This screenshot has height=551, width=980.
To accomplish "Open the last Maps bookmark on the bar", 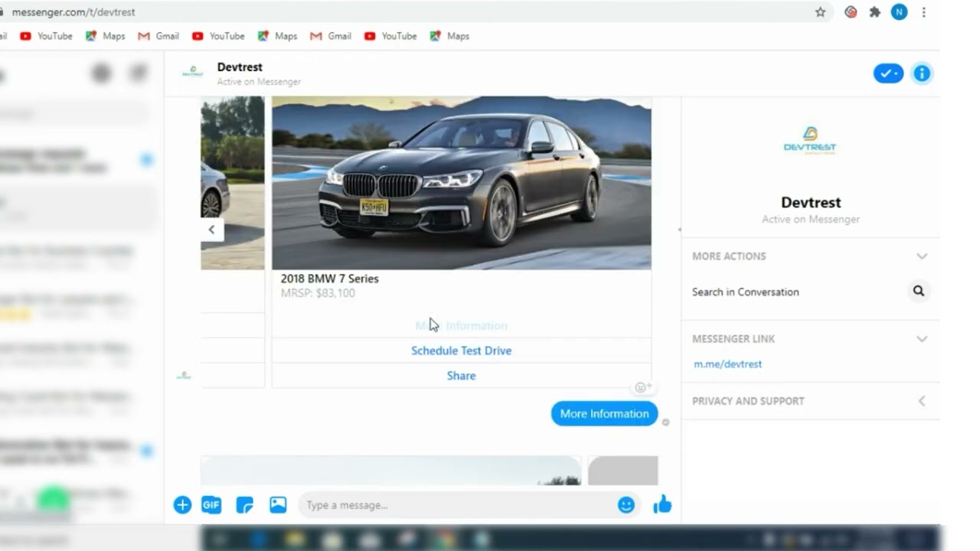I will click(x=450, y=36).
